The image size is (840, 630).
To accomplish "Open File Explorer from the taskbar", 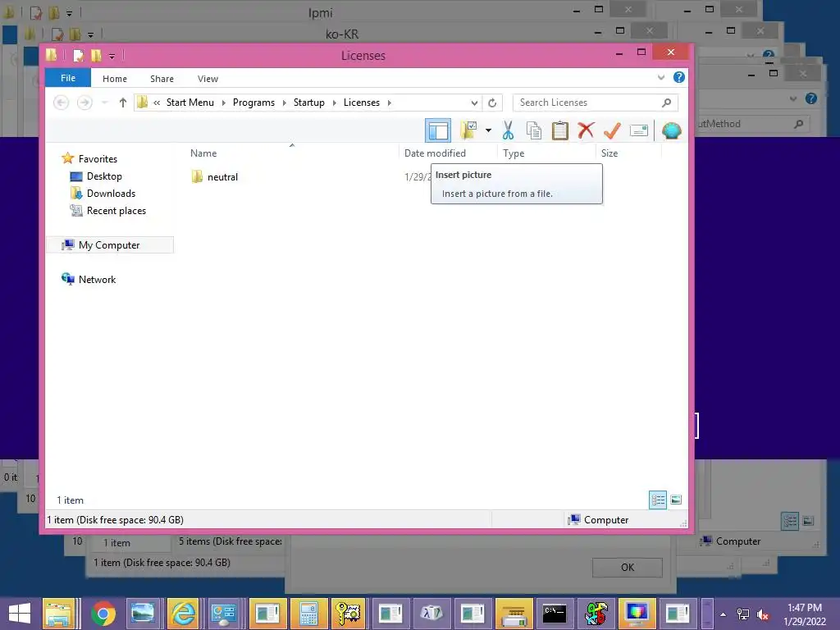I will [58, 614].
